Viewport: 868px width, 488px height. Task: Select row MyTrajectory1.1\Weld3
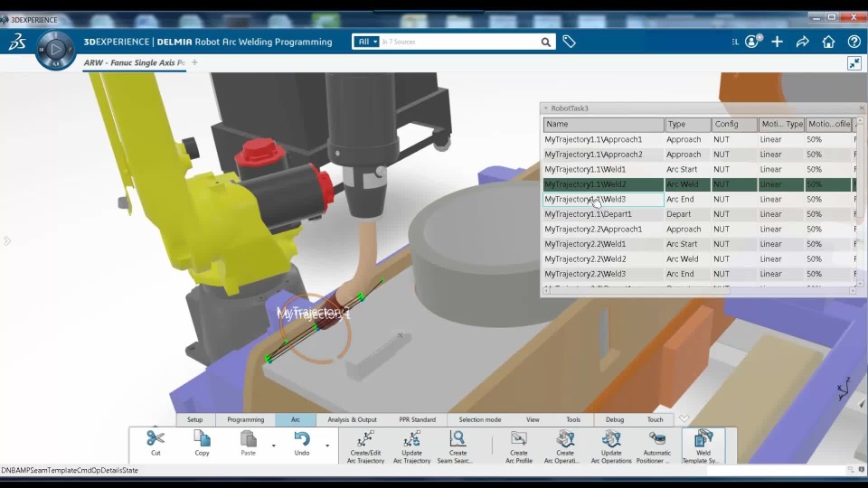click(x=699, y=199)
